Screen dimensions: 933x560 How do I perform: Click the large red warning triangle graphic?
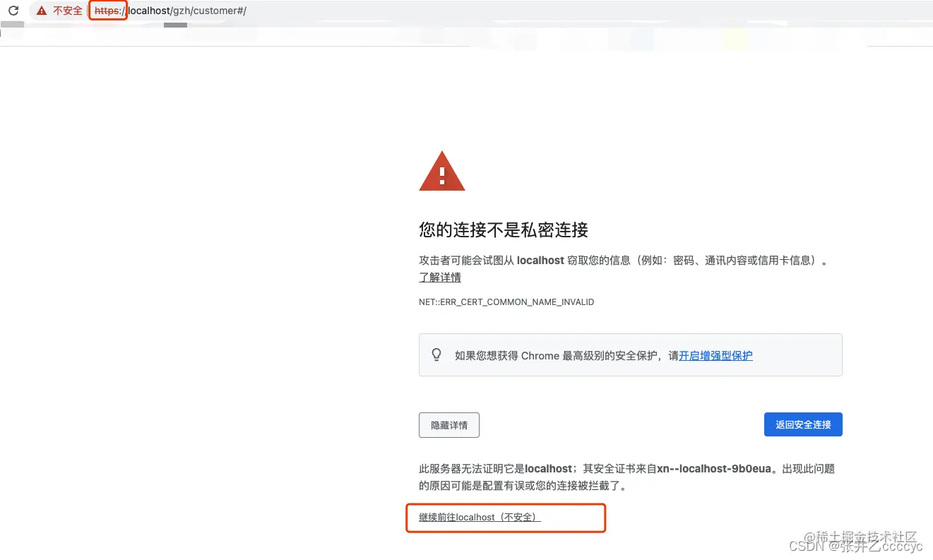(x=441, y=172)
